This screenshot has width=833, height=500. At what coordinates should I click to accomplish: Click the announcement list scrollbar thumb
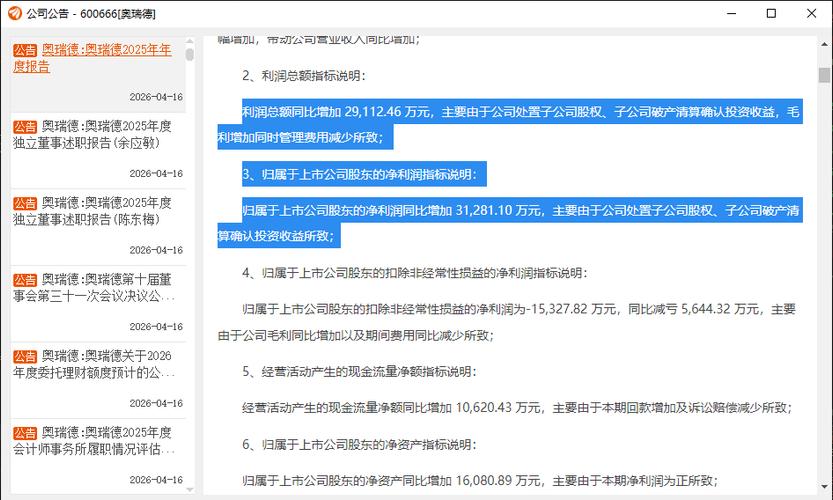pos(190,54)
